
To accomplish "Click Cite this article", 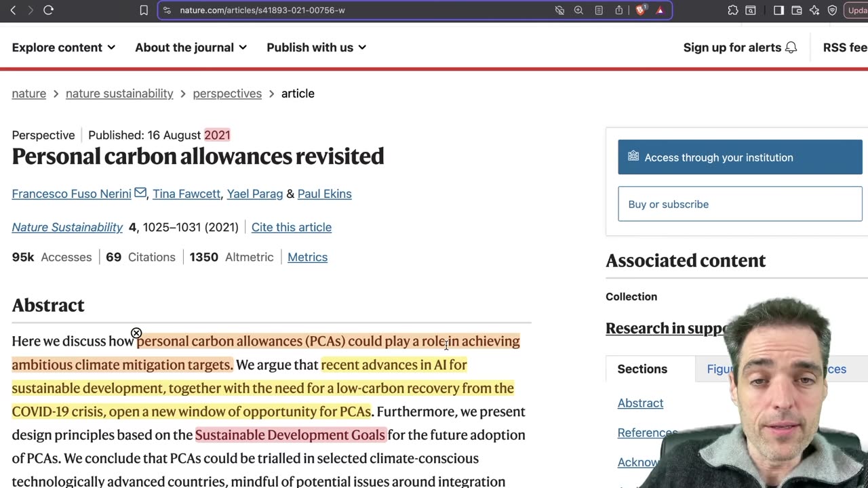I will pos(292,227).
